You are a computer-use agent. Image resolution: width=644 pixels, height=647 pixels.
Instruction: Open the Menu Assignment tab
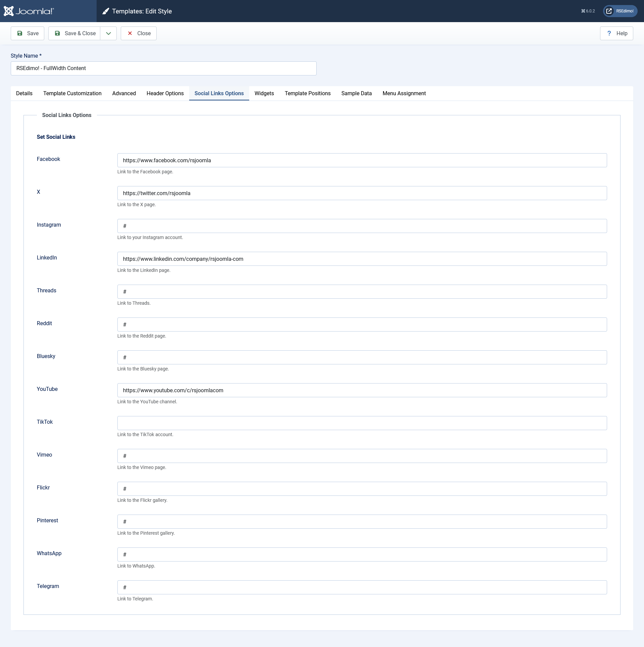click(404, 93)
